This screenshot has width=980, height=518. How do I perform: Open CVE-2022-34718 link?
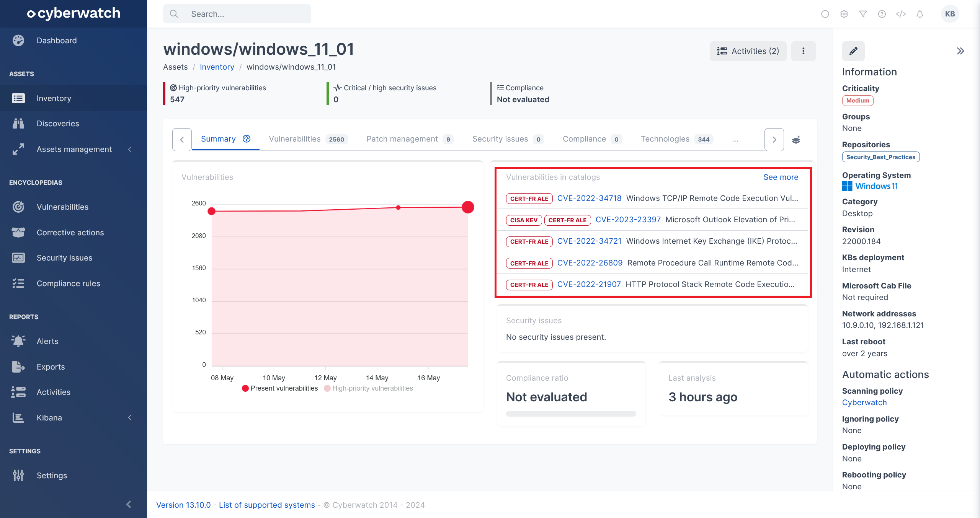point(589,198)
